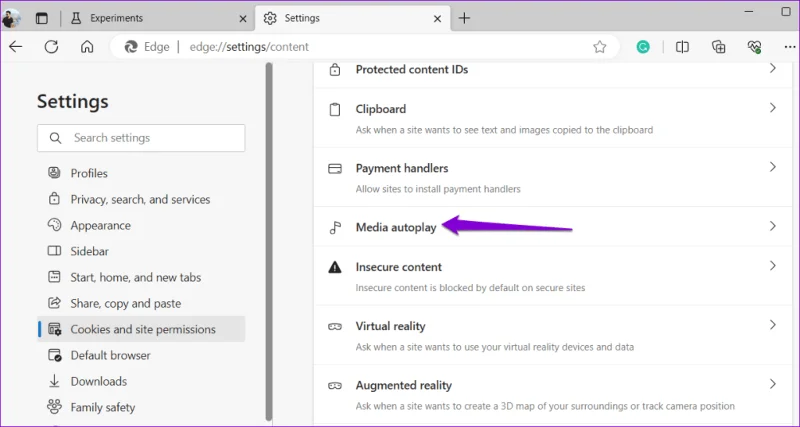The width and height of the screenshot is (800, 427).
Task: Click the Clipboard icon
Action: pos(335,109)
